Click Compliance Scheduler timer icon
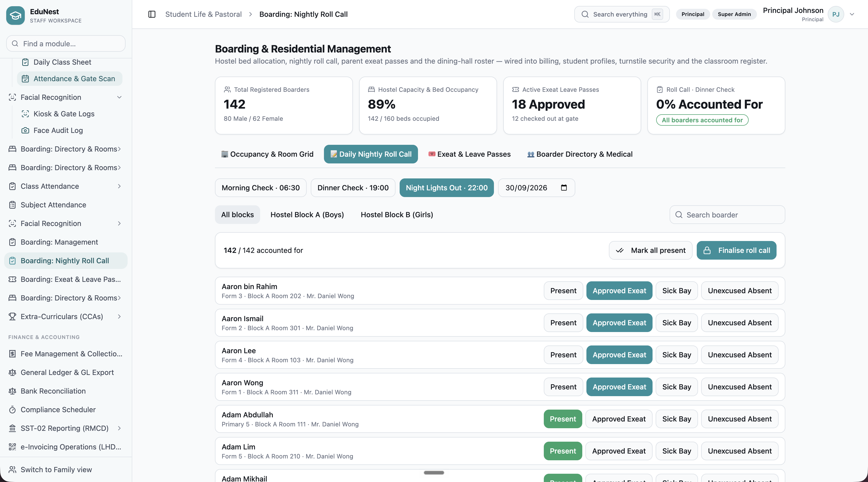The width and height of the screenshot is (868, 482). point(12,410)
